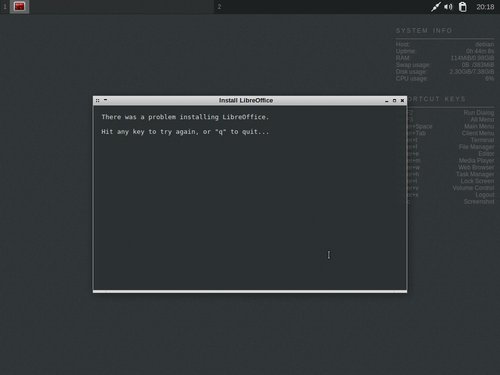Switch to workspace 2 in the panel
500x375 pixels.
(219, 7)
